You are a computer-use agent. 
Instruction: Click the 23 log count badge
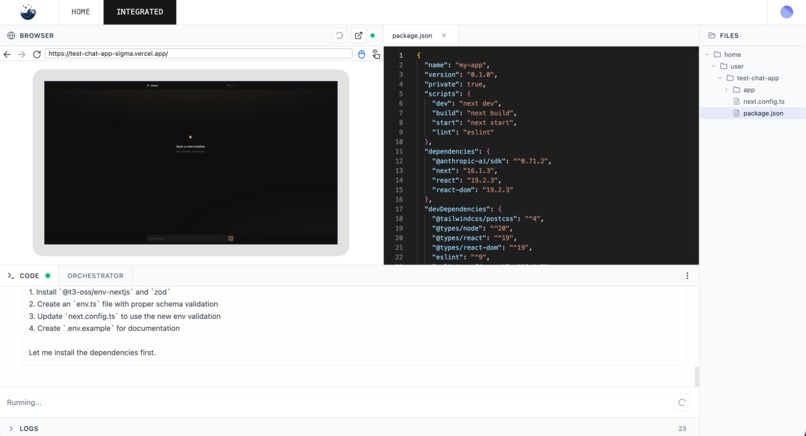pos(682,428)
